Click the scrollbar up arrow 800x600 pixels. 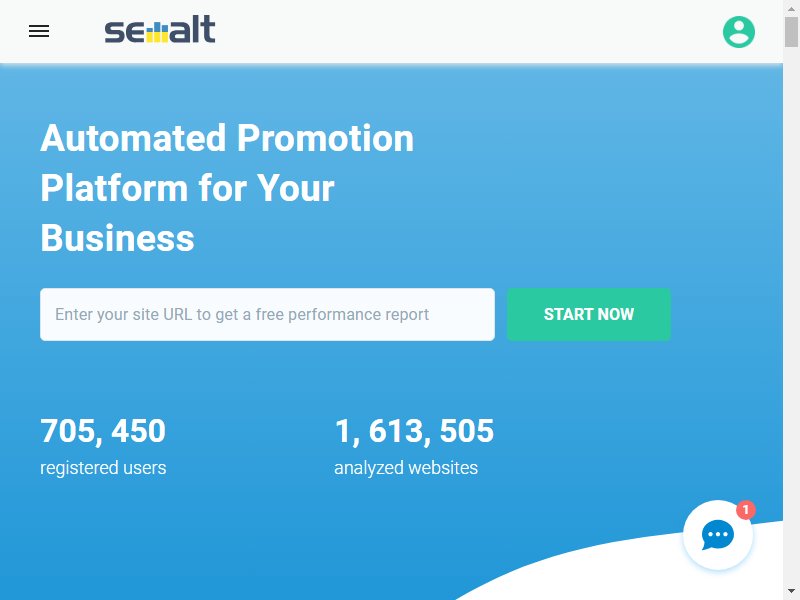pos(791,8)
